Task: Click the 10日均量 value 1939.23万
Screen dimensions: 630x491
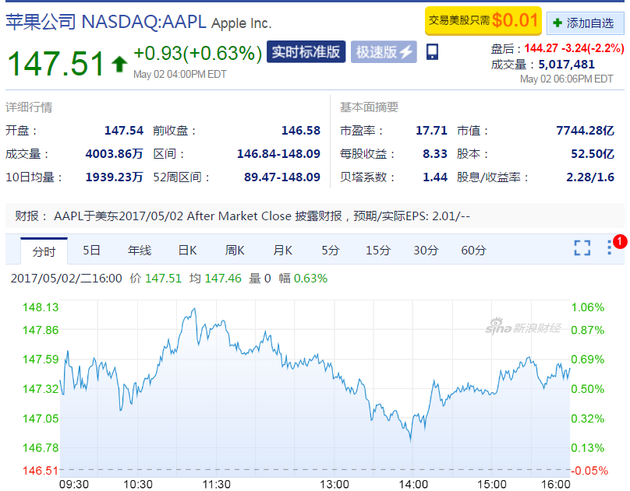Action: click(x=114, y=177)
